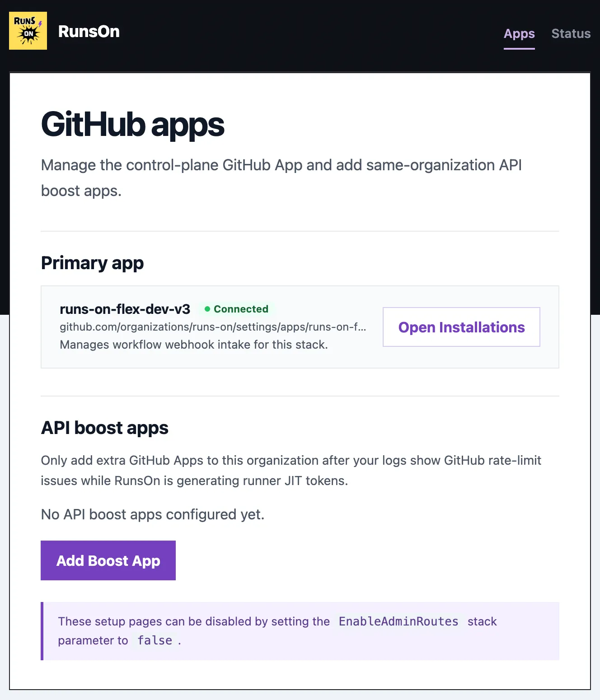This screenshot has height=700, width=600.
Task: Switch to the Apps tab
Action: pyautogui.click(x=519, y=34)
